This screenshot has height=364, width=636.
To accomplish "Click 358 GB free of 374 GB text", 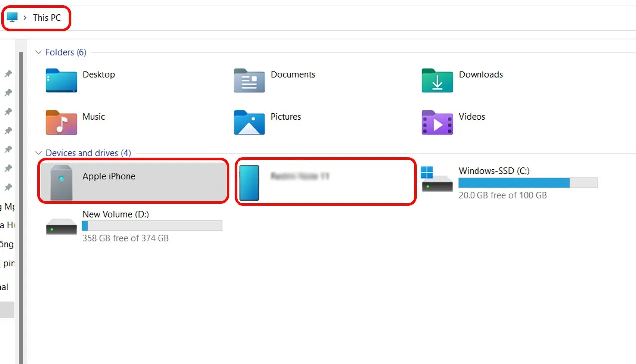I will 126,238.
